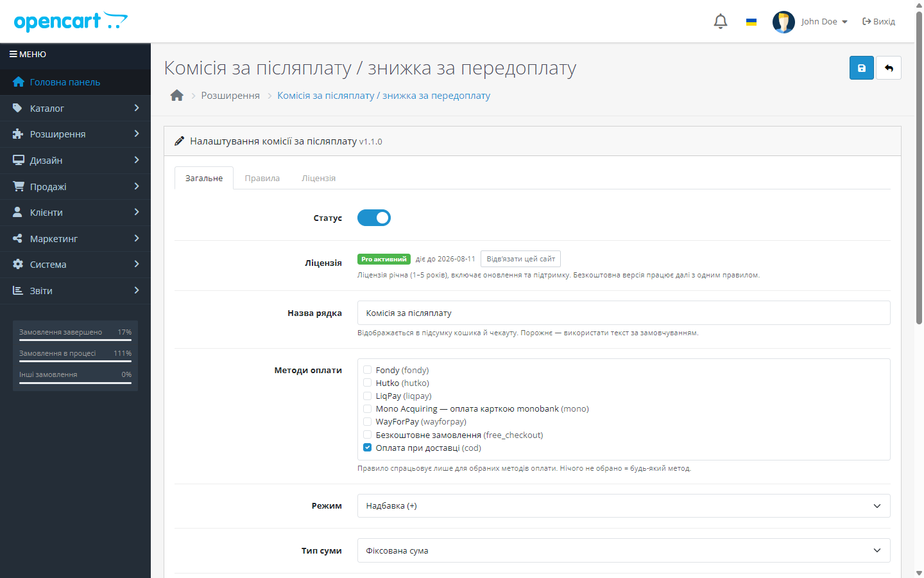Viewport: 924px width, 578px height.
Task: Click the back arrow button
Action: point(889,68)
